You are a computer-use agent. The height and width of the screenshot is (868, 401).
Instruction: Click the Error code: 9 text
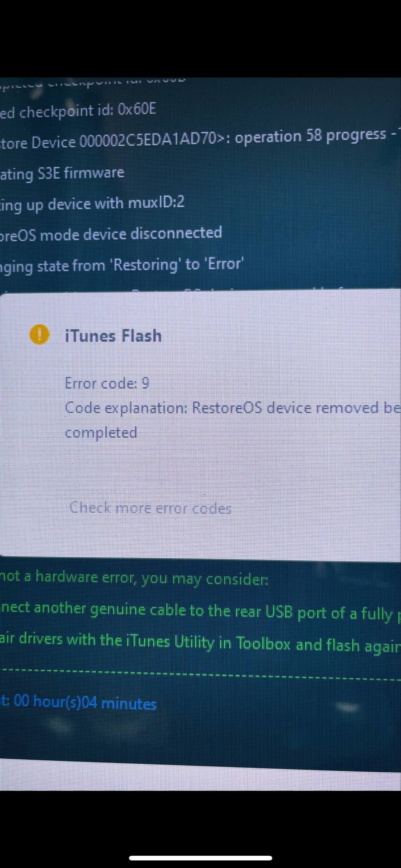(107, 383)
